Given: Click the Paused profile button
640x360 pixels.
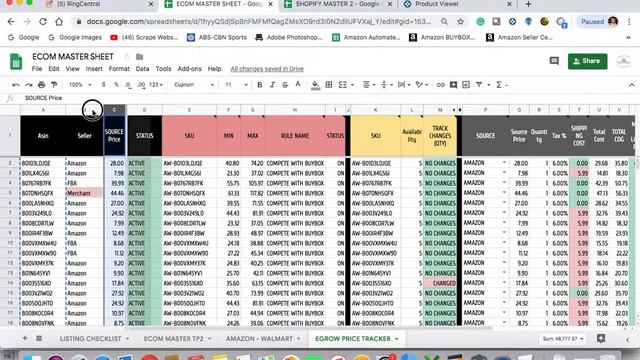Looking at the screenshot, I should click(x=599, y=22).
